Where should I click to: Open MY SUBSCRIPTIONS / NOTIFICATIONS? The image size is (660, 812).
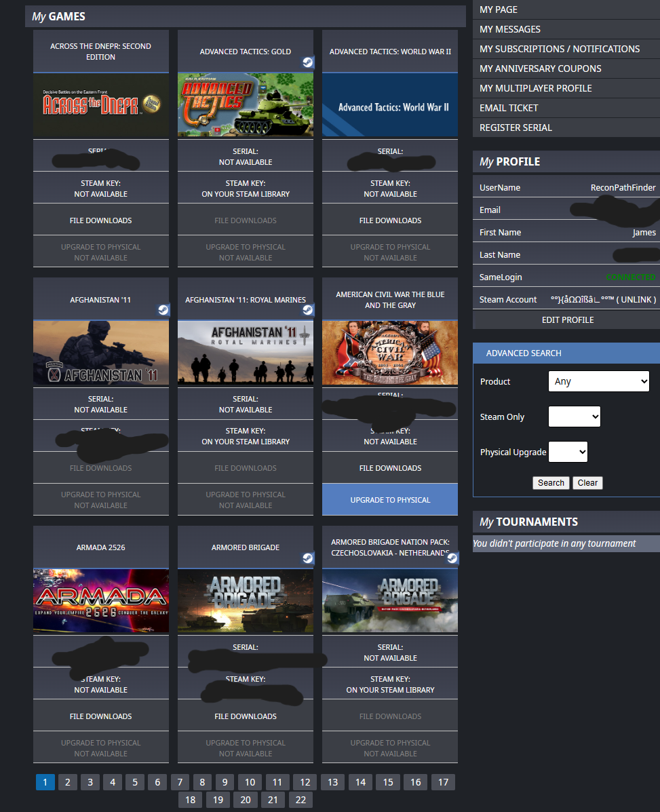click(x=566, y=49)
